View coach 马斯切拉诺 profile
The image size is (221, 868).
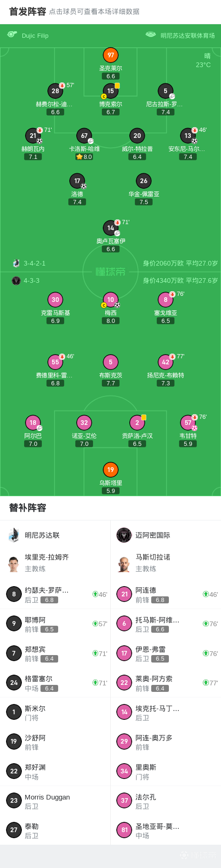pos(166,563)
